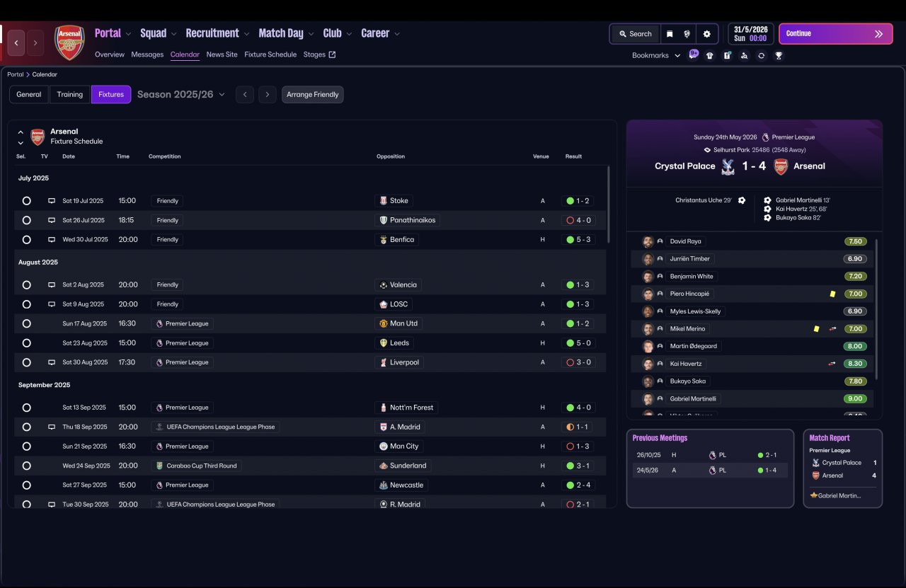Select the Nott'm Forest fixture radio button
The width and height of the screenshot is (906, 588).
26,408
